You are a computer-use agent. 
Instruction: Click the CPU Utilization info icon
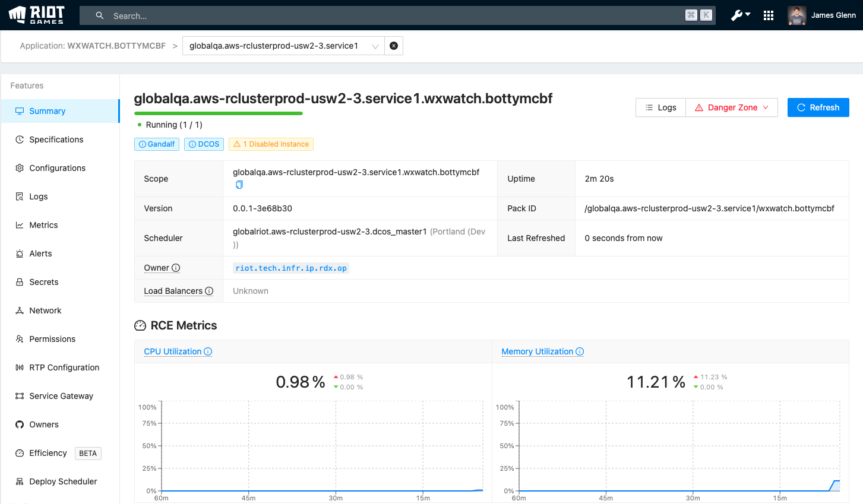[x=208, y=351]
